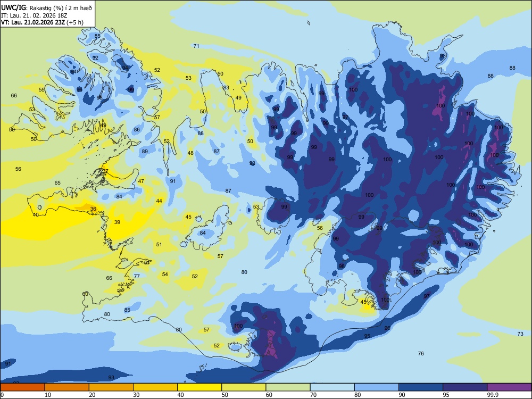This screenshot has height=399, width=532.
Task: Click the humidity value '36' on the map
Action: coord(93,209)
